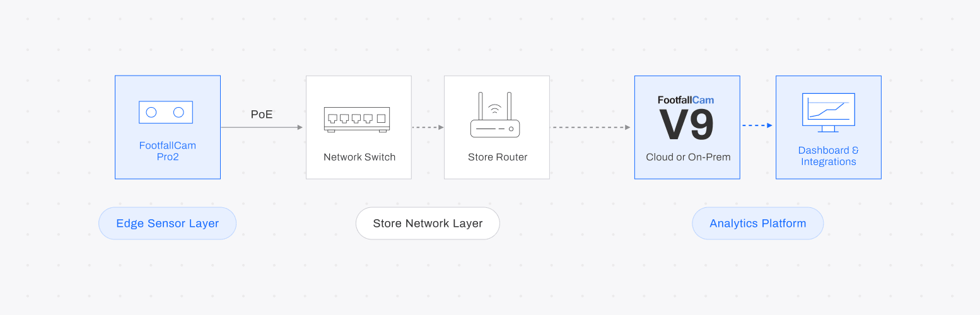This screenshot has width=980, height=315.
Task: Click the FootfallCam Pro2 text label
Action: [167, 151]
